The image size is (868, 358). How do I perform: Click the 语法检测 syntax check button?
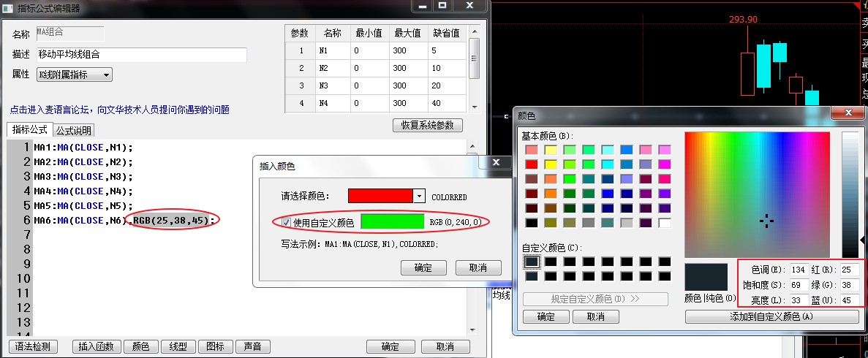(x=33, y=346)
